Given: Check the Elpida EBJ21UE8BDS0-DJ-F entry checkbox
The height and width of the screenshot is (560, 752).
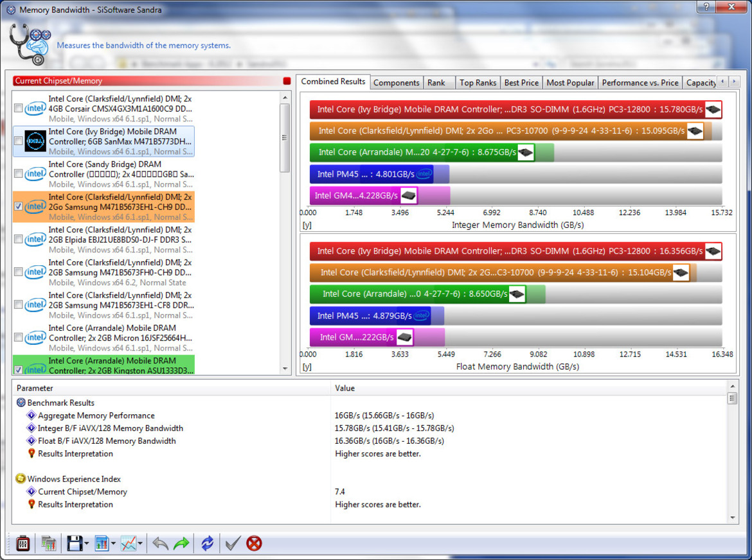Looking at the screenshot, I should click(18, 239).
